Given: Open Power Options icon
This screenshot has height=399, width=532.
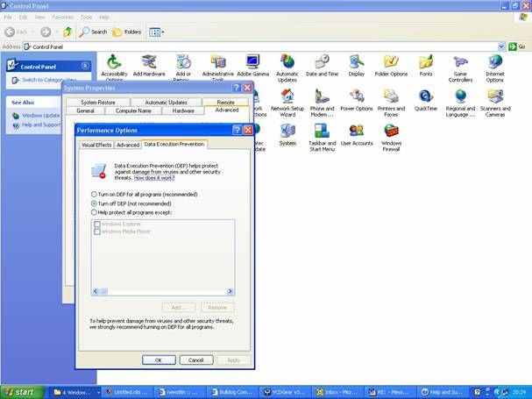Looking at the screenshot, I should (356, 101).
